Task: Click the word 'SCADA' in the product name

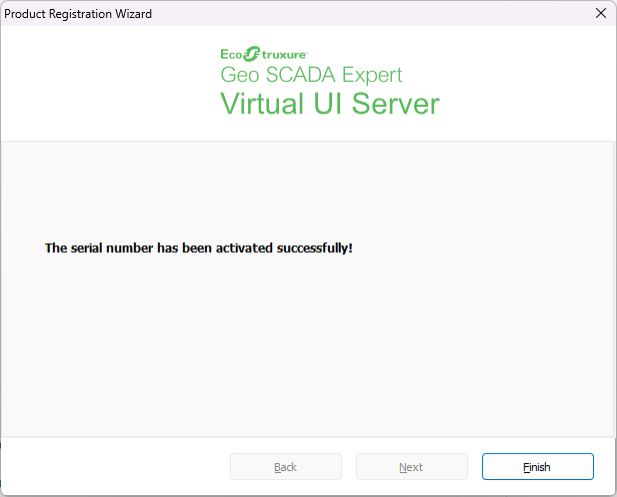Action: [293, 76]
